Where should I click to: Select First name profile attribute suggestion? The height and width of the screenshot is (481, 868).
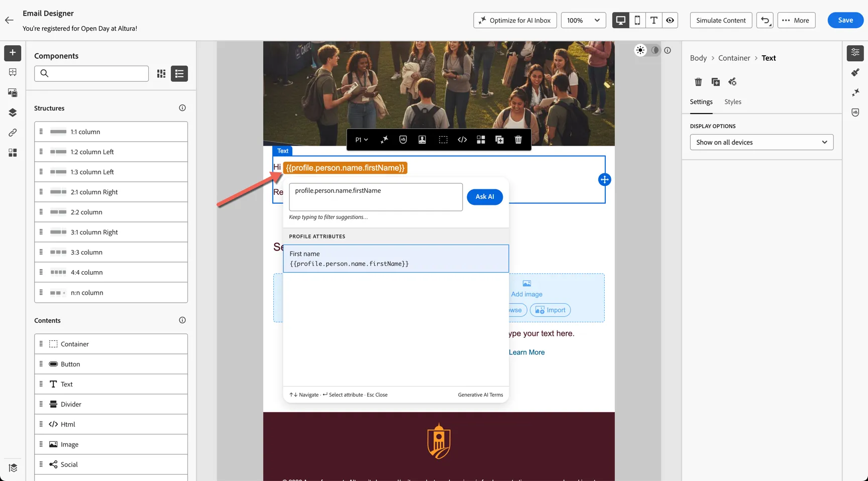(396, 259)
